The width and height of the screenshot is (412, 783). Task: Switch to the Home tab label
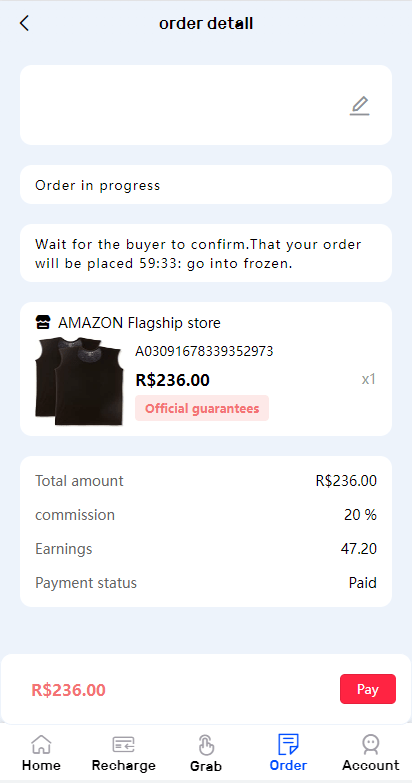41,765
